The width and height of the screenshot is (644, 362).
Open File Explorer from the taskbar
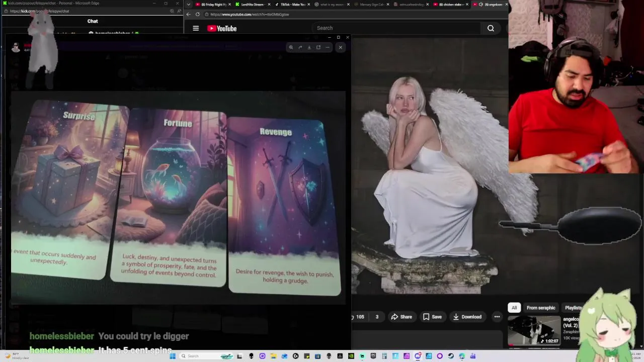tap(274, 356)
